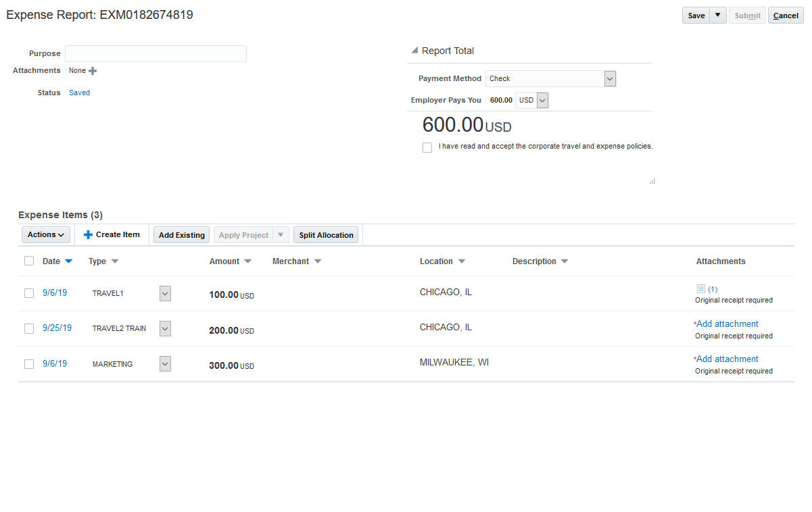Image resolution: width=812 pixels, height=512 pixels.
Task: Click the Attachments column header
Action: click(x=721, y=261)
